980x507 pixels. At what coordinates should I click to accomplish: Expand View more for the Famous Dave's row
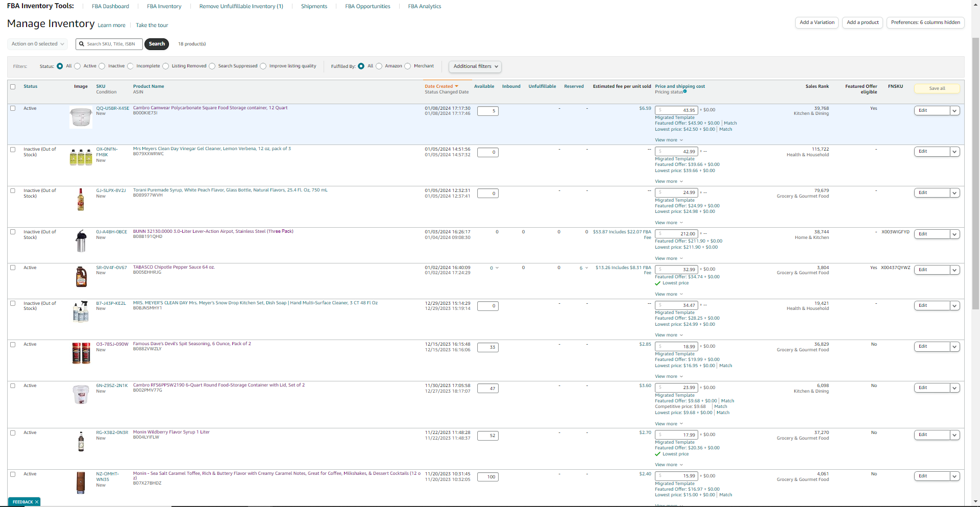click(x=669, y=376)
